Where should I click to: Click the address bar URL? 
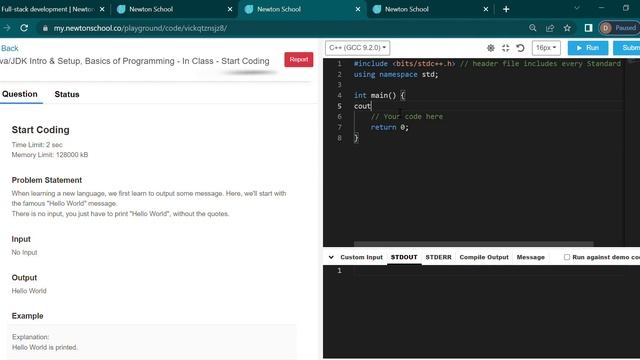point(140,28)
